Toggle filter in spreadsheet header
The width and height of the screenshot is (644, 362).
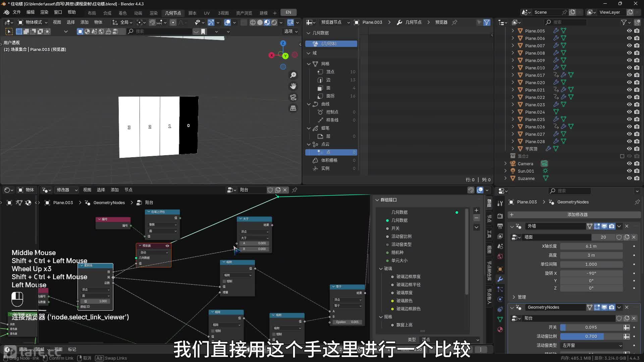pos(487,22)
